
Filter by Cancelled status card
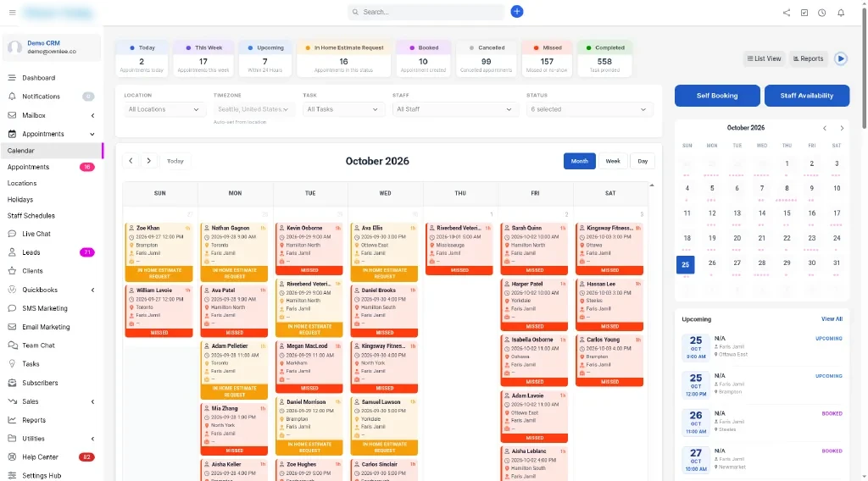[x=486, y=58]
